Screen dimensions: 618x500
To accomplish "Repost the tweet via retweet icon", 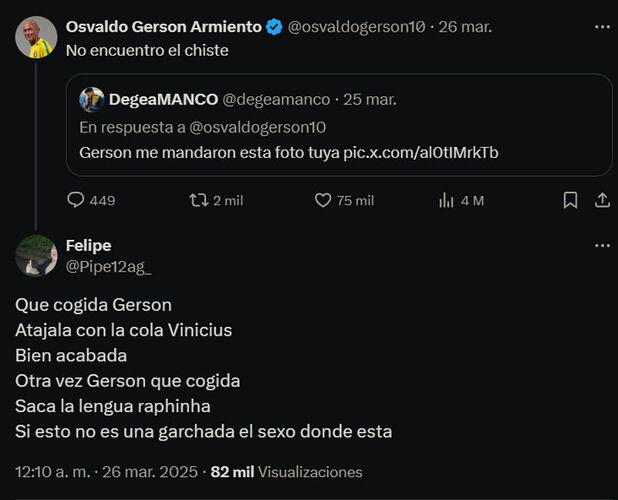I will pyautogui.click(x=199, y=200).
